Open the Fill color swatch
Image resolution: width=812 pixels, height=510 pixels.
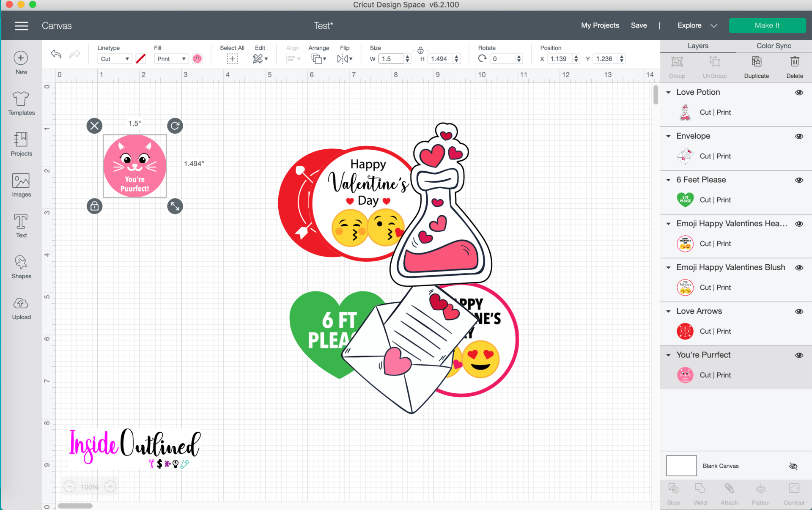[197, 59]
